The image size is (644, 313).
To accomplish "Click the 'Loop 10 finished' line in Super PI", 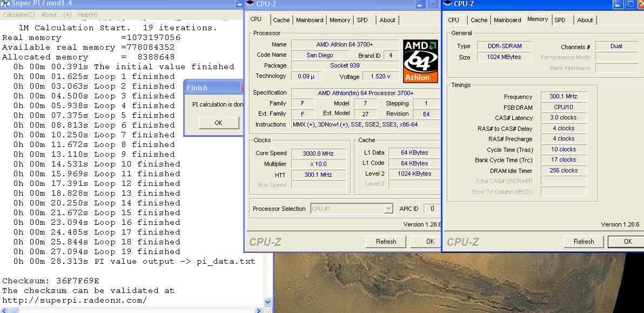I will pyautogui.click(x=97, y=164).
